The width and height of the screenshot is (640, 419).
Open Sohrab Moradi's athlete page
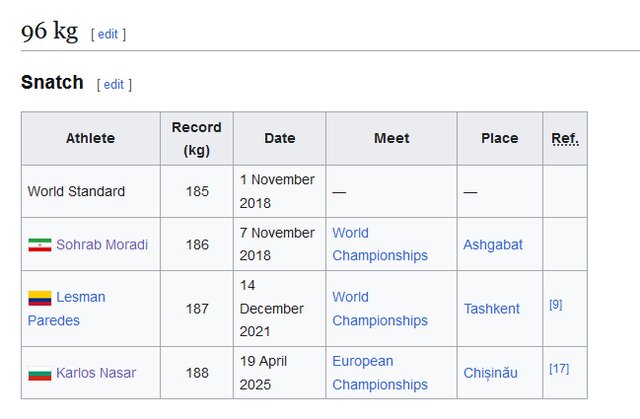point(101,245)
